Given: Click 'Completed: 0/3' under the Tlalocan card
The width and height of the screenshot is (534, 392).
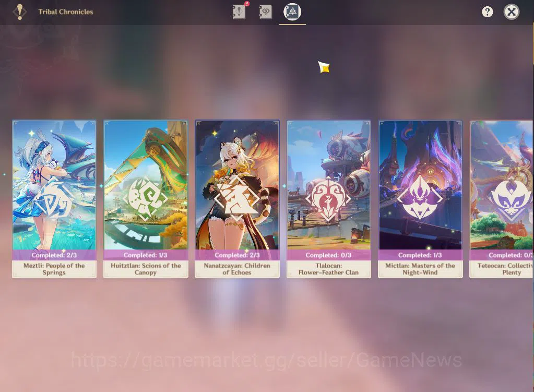Looking at the screenshot, I should 328,255.
